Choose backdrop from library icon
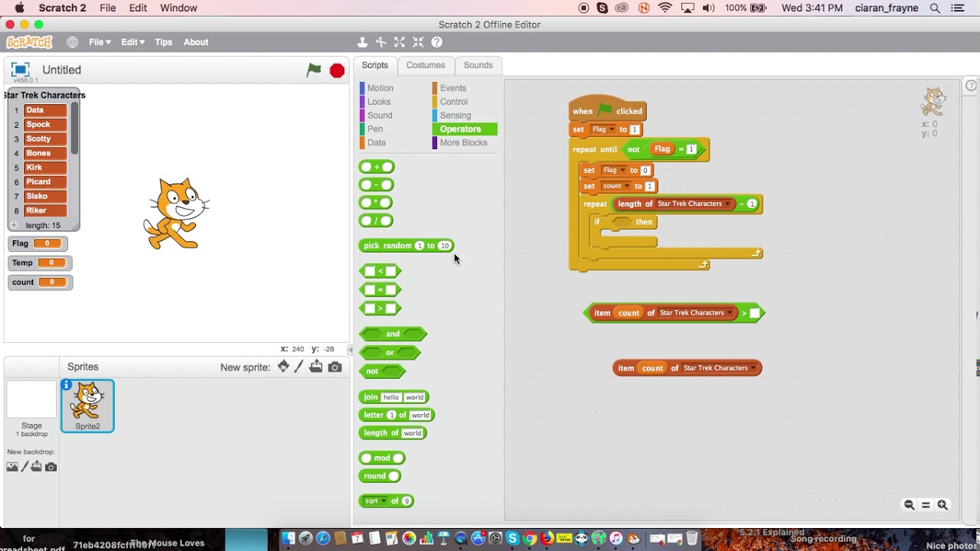Image resolution: width=980 pixels, height=551 pixels. [11, 467]
